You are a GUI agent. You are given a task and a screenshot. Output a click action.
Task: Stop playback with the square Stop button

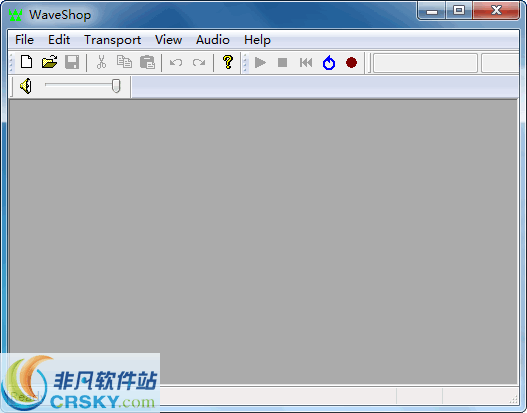coord(283,63)
